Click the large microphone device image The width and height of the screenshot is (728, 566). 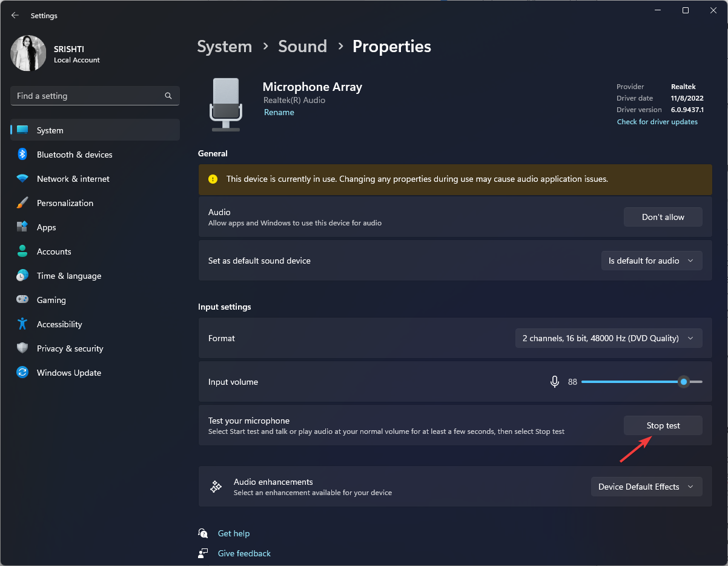pyautogui.click(x=226, y=104)
